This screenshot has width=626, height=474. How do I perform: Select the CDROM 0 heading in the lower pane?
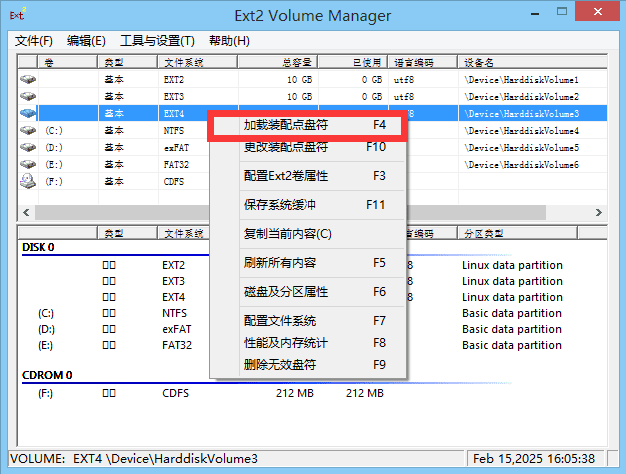(x=47, y=375)
